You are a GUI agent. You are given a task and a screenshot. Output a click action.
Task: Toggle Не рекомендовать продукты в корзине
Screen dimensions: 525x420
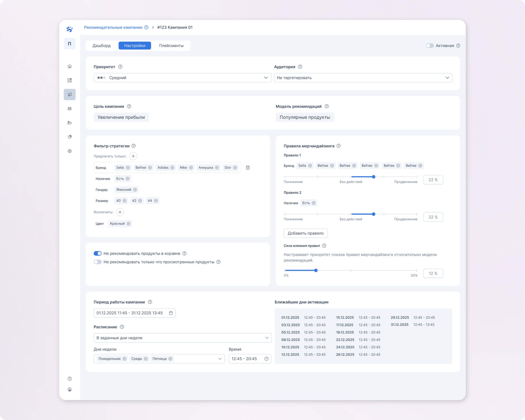click(x=98, y=253)
